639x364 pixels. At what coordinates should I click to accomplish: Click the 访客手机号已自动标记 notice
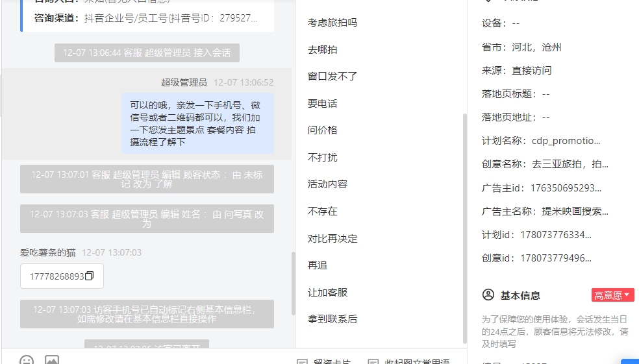coord(147,314)
